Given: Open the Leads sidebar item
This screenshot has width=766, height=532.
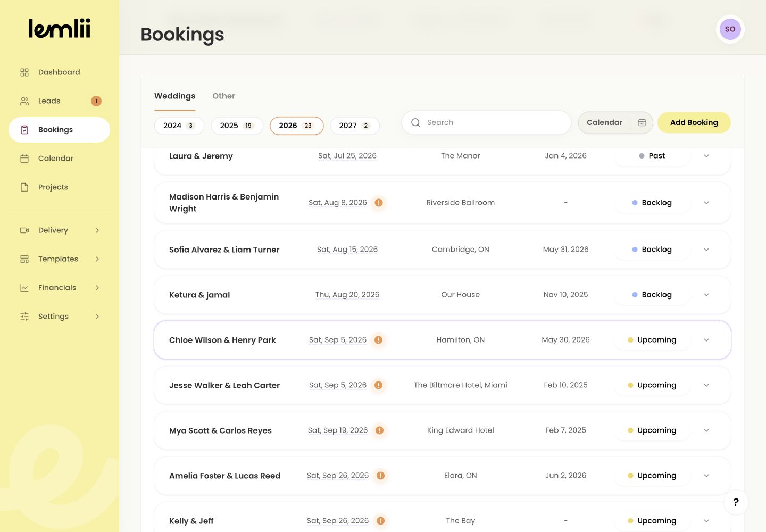Looking at the screenshot, I should coord(59,101).
